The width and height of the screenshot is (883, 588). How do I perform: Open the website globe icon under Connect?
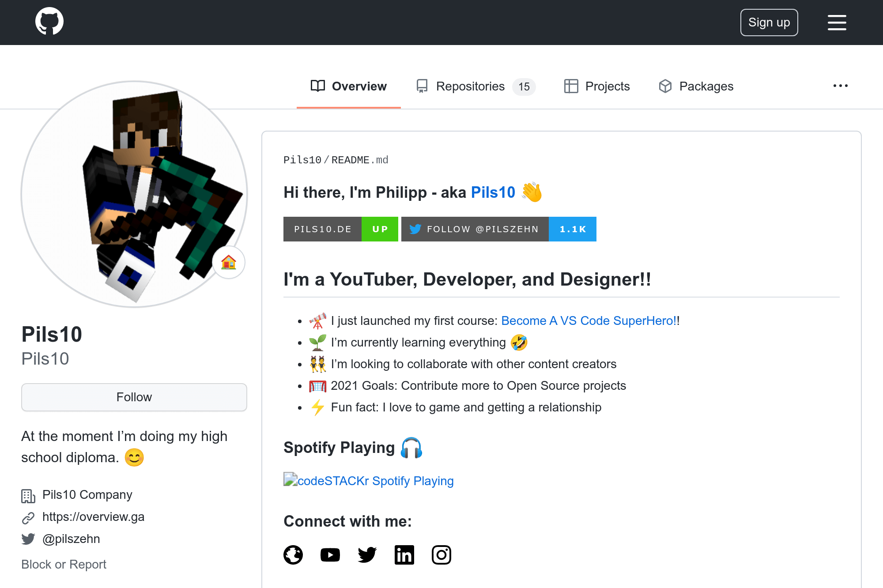pos(293,555)
